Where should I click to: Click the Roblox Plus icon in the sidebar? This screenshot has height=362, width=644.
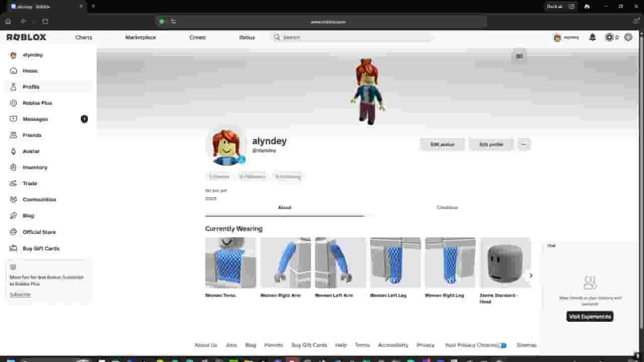point(14,103)
